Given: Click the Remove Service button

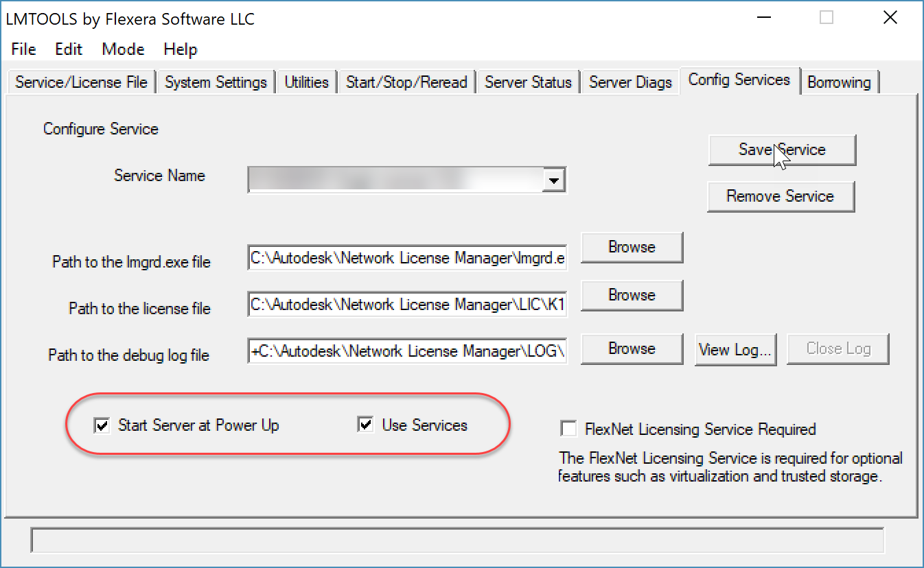Looking at the screenshot, I should coord(781,196).
